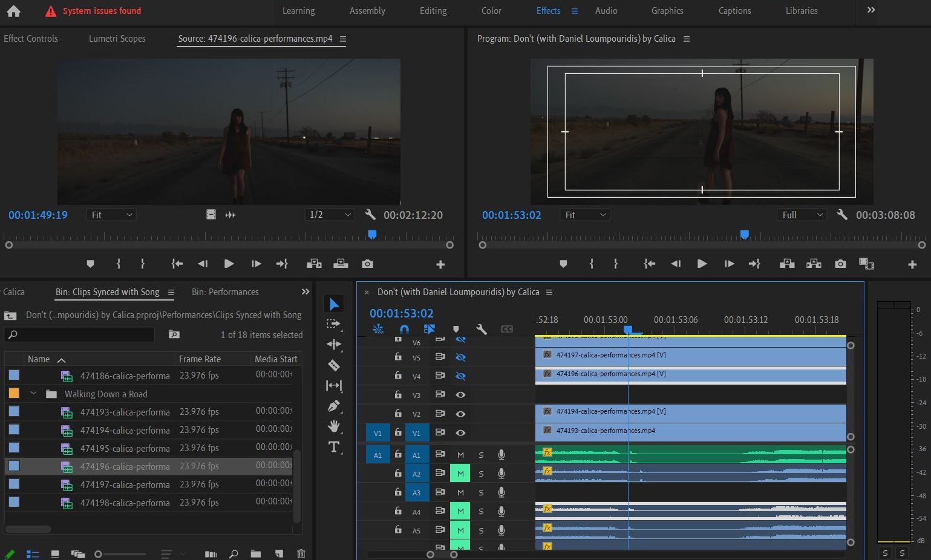
Task: Hide the V2 track output
Action: pos(460,414)
